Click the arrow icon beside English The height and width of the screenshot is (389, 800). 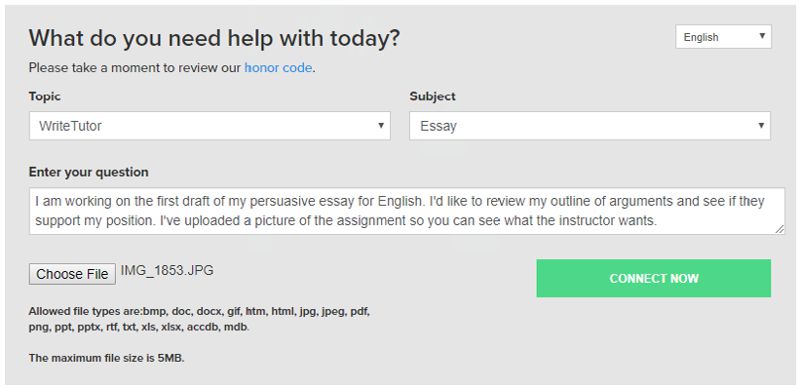762,36
